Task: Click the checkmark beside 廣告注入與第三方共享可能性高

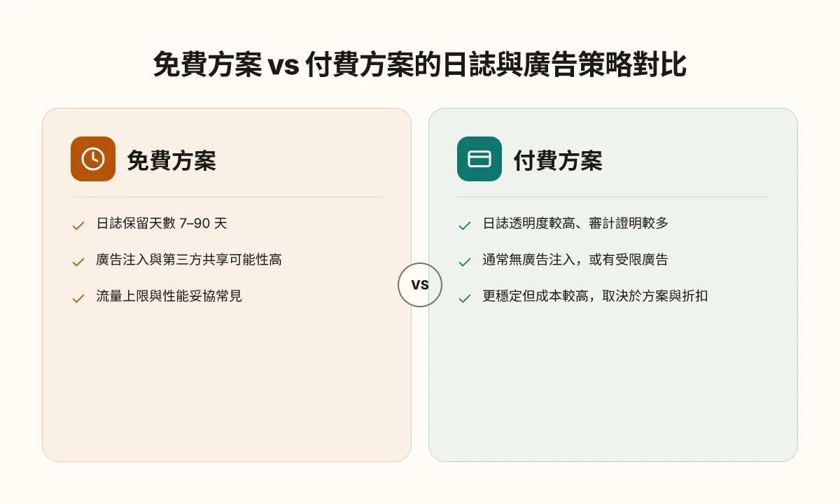Action: click(78, 262)
